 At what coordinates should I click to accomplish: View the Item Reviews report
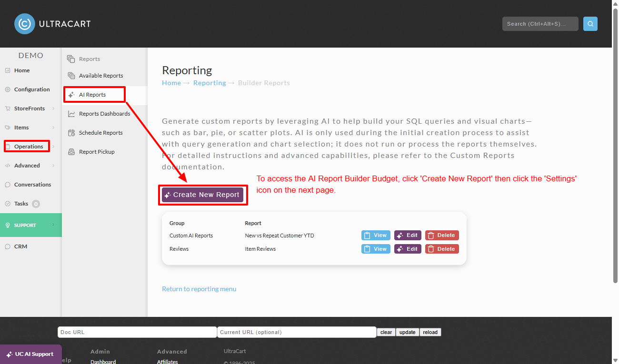[x=376, y=249]
